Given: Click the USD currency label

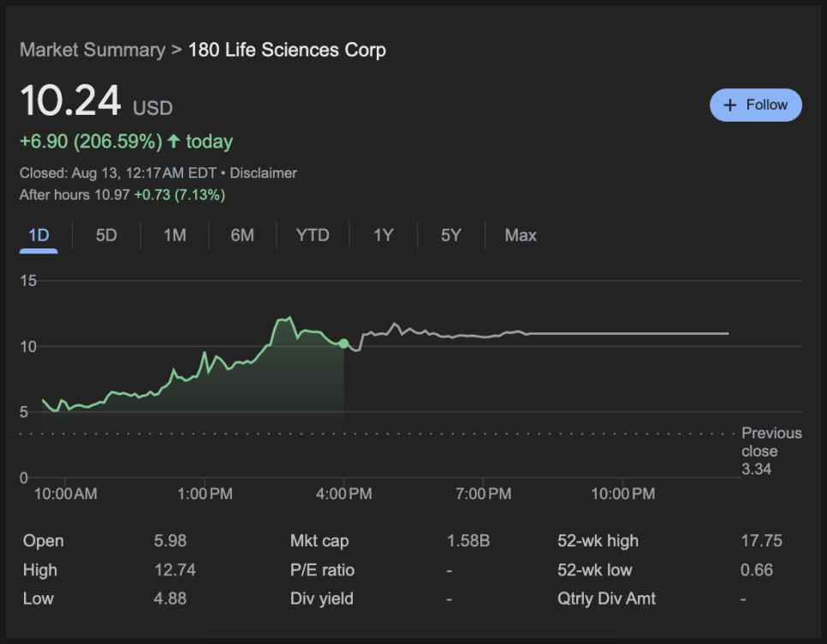Looking at the screenshot, I should coord(152,108).
